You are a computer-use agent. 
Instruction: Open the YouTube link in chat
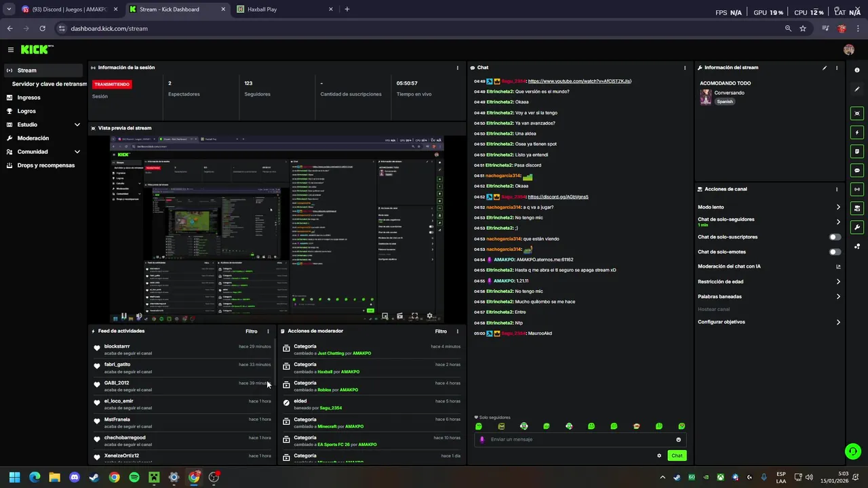click(x=579, y=81)
